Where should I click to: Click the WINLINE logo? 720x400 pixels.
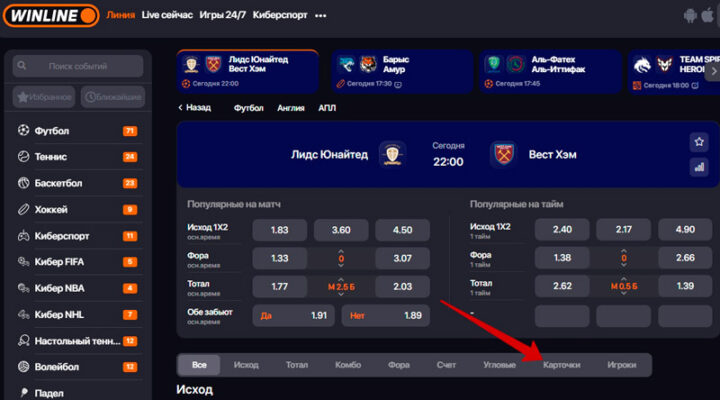pyautogui.click(x=51, y=16)
